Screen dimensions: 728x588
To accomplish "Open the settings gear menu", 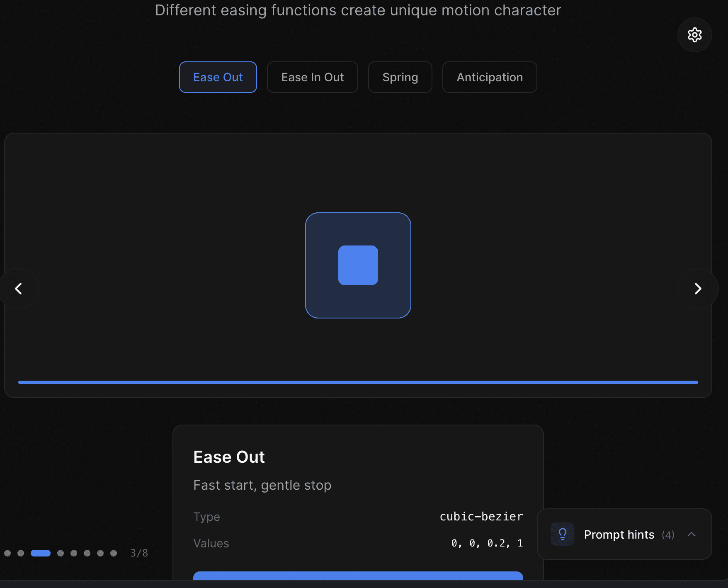I will coord(694,35).
